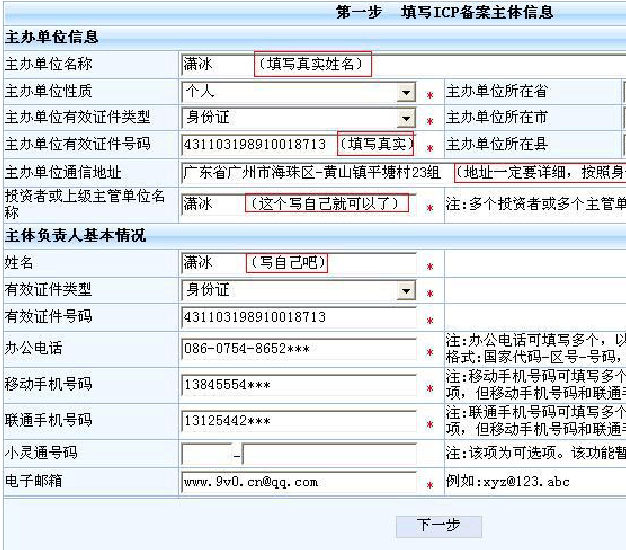Select the 电子邮箱 email field

tap(298, 482)
